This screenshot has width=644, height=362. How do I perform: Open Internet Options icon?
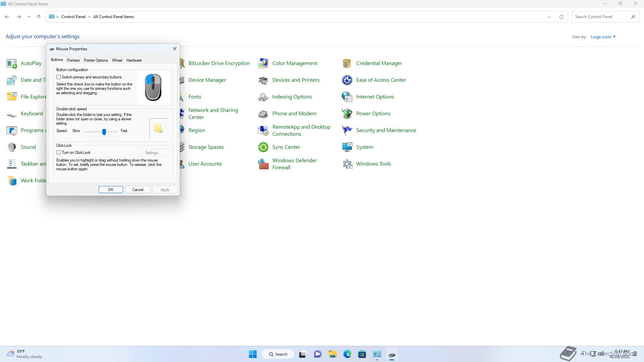(x=347, y=97)
